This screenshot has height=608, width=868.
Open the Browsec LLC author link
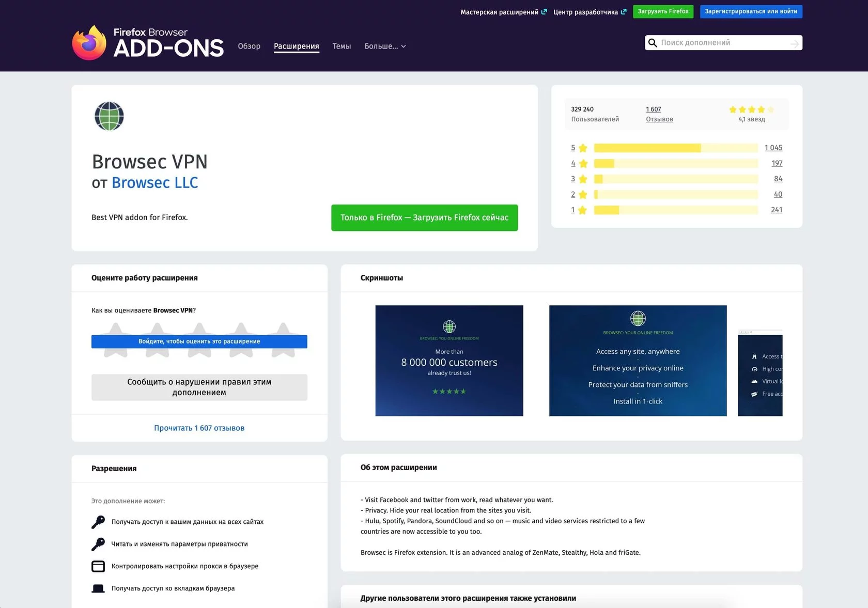155,183
